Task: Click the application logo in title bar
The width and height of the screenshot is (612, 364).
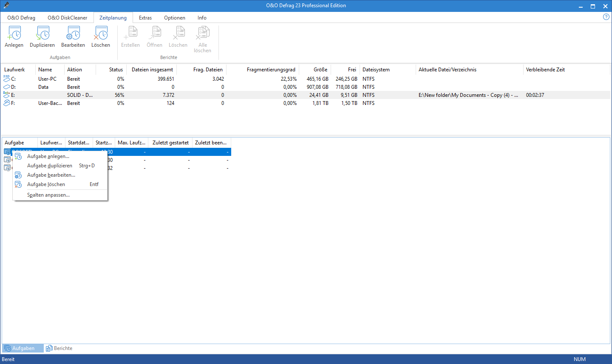Action: coord(6,6)
